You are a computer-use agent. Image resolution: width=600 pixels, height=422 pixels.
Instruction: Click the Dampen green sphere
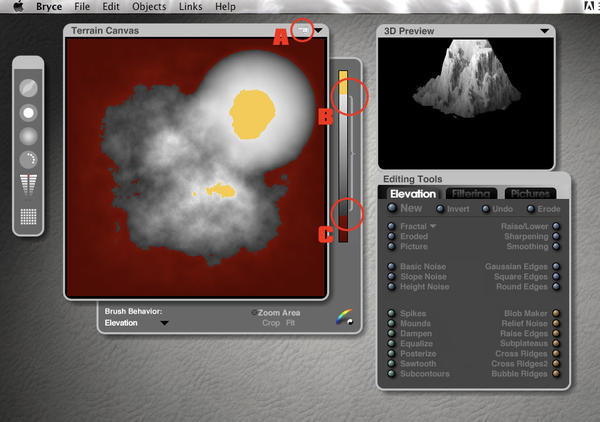tap(391, 333)
